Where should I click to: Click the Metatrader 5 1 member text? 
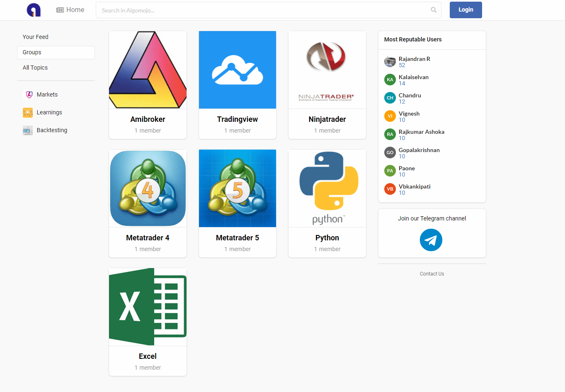coord(238,249)
